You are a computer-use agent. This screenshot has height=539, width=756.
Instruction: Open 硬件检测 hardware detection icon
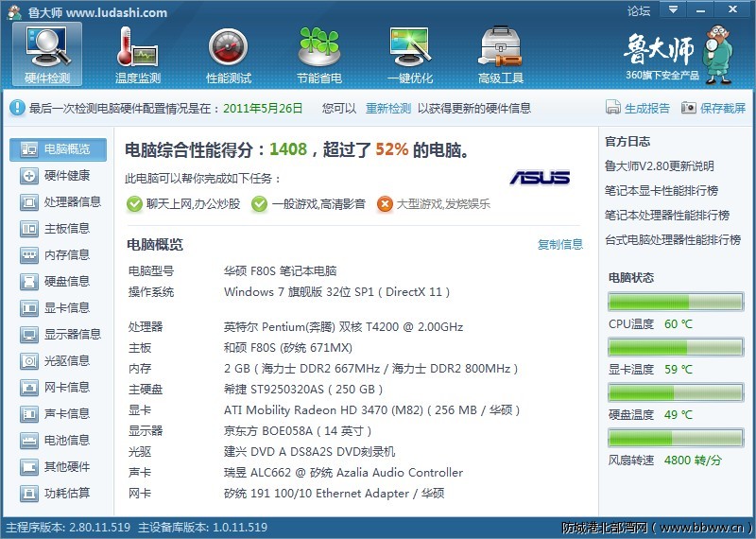point(47,54)
